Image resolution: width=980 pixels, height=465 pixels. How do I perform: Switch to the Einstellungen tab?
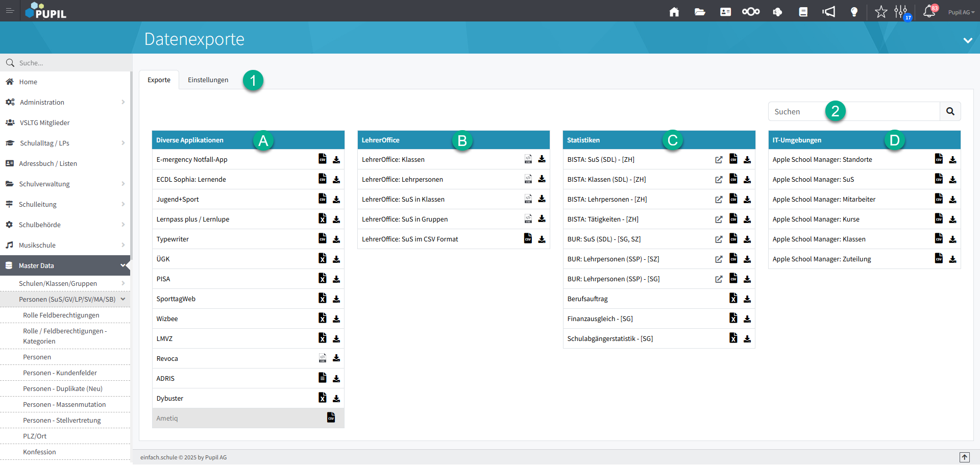[208, 80]
